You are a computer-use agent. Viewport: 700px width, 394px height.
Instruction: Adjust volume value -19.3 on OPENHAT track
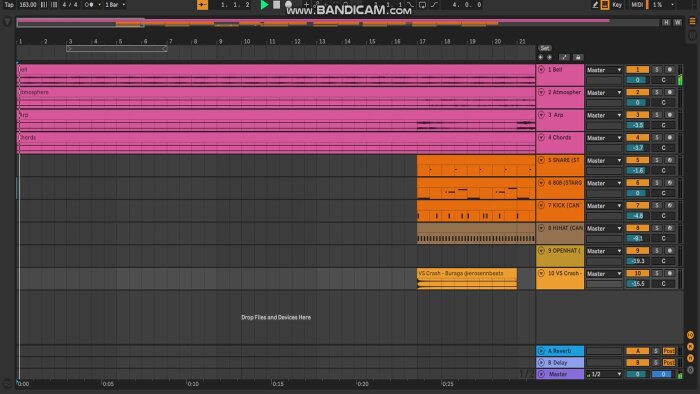click(638, 261)
